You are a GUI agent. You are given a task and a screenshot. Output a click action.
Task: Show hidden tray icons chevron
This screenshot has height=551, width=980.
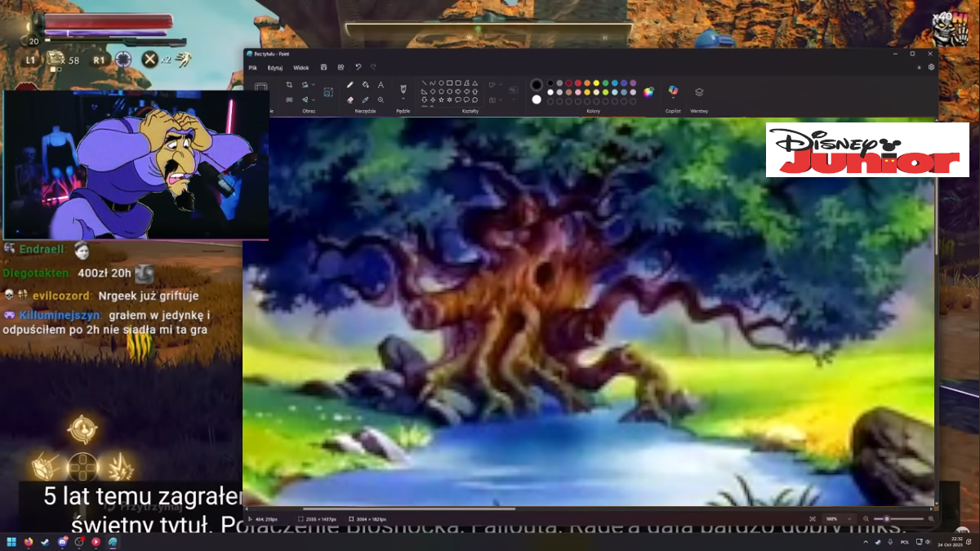pyautogui.click(x=865, y=542)
